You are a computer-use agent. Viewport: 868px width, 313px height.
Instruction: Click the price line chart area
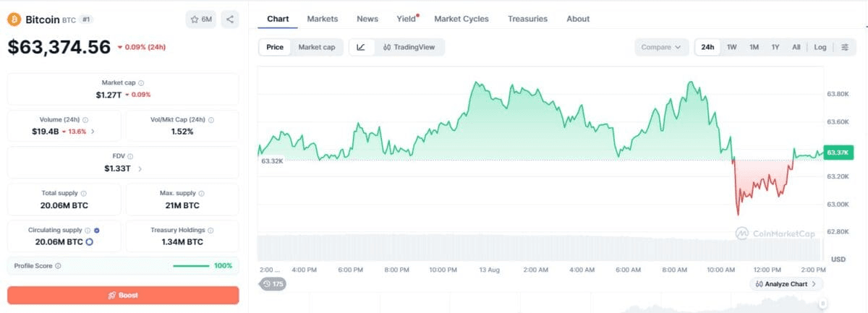[540, 148]
